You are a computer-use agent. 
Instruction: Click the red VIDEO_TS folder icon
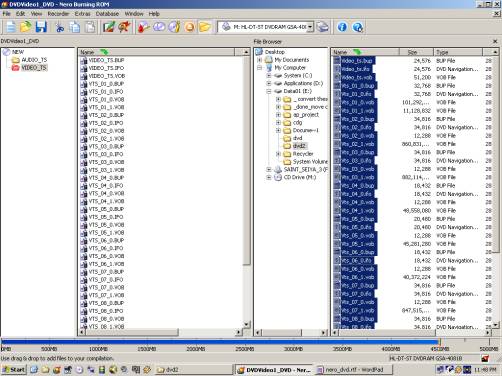click(x=15, y=68)
